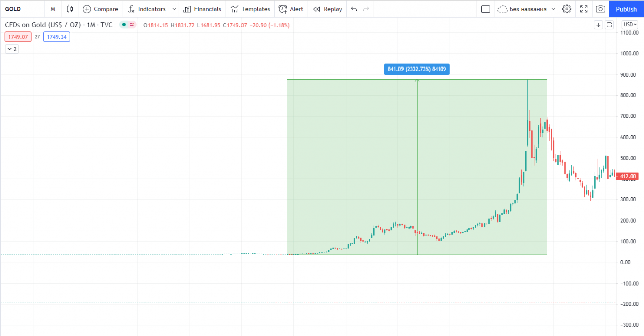The image size is (644, 336).
Task: Open the candlestick chart style selector
Action: tap(70, 9)
